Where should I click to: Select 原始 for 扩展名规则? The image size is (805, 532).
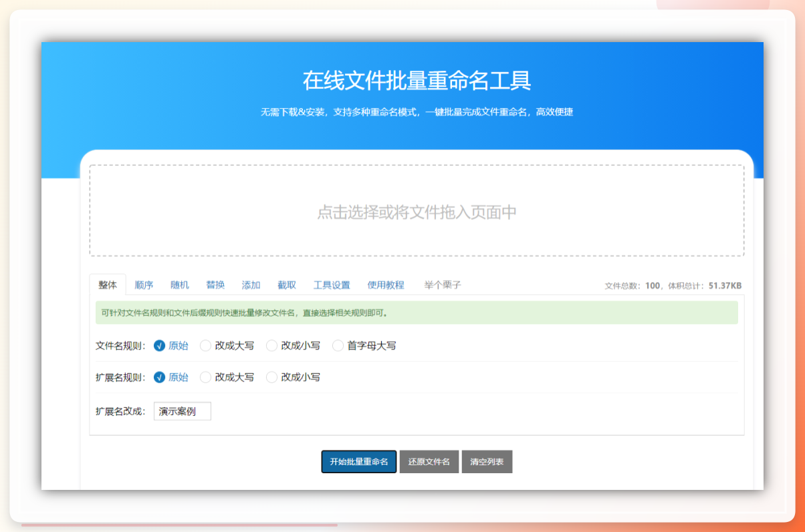[171, 377]
